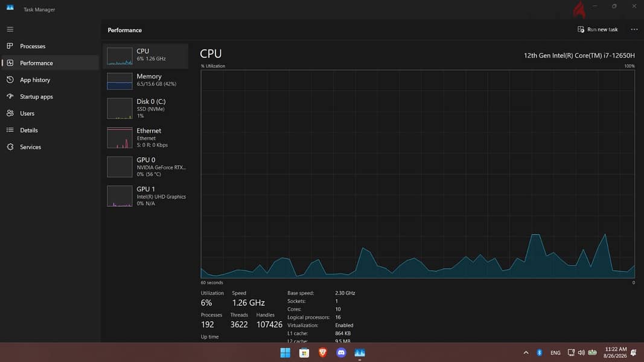
Task: Click the Bluetooth tray icon
Action: [539, 352]
